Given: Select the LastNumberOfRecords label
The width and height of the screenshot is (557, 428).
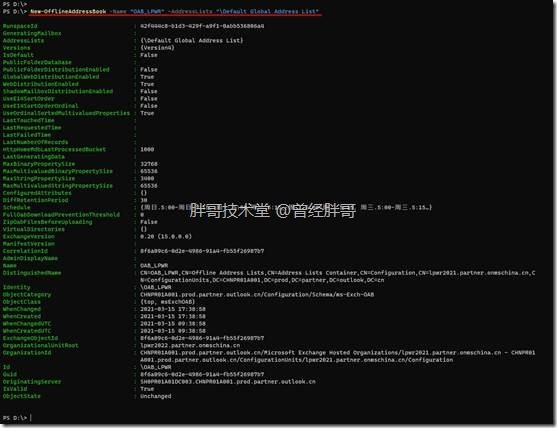Looking at the screenshot, I should coord(36,142).
